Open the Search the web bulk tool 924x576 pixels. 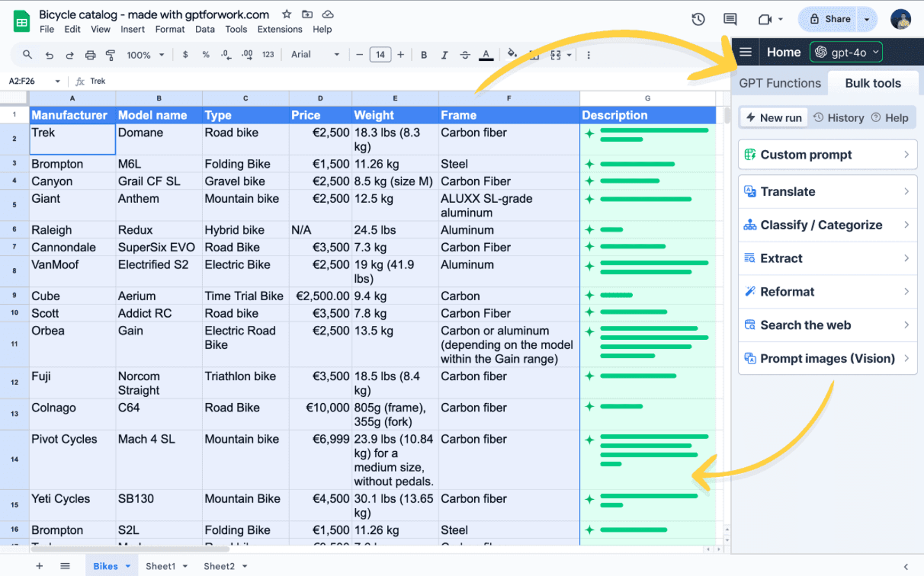[x=806, y=325]
